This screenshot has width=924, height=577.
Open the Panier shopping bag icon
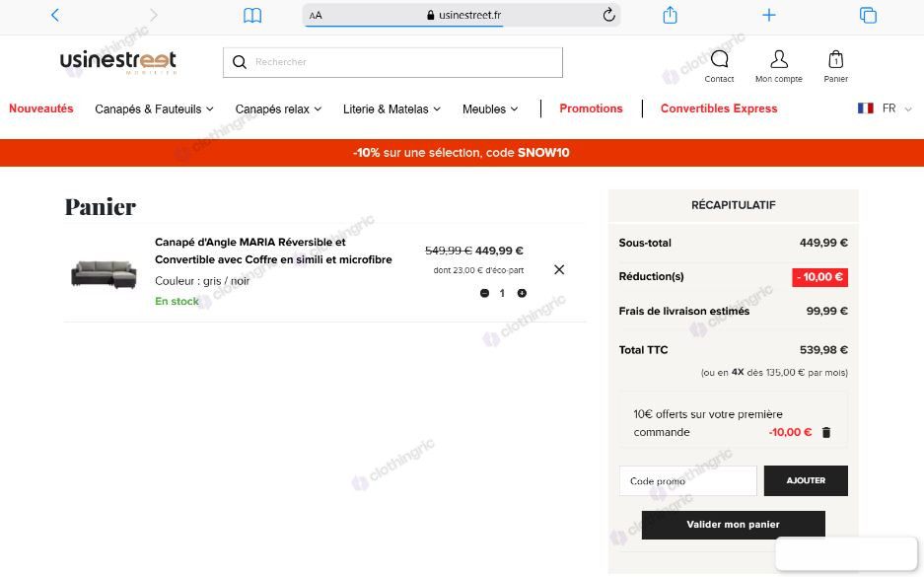835,59
